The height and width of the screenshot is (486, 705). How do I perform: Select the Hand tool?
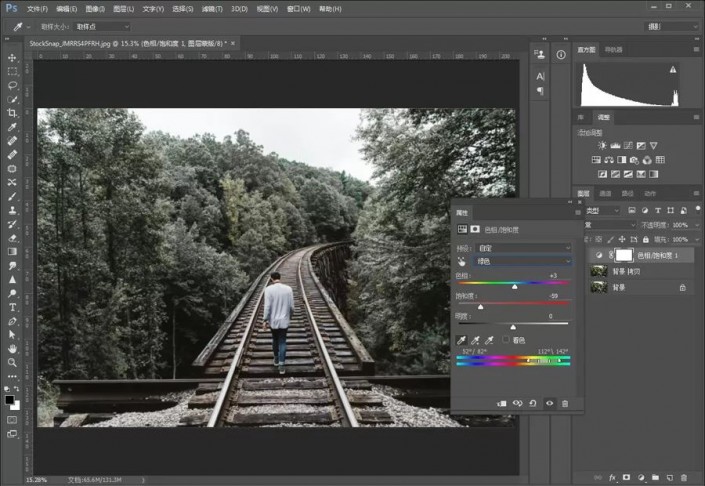12,349
